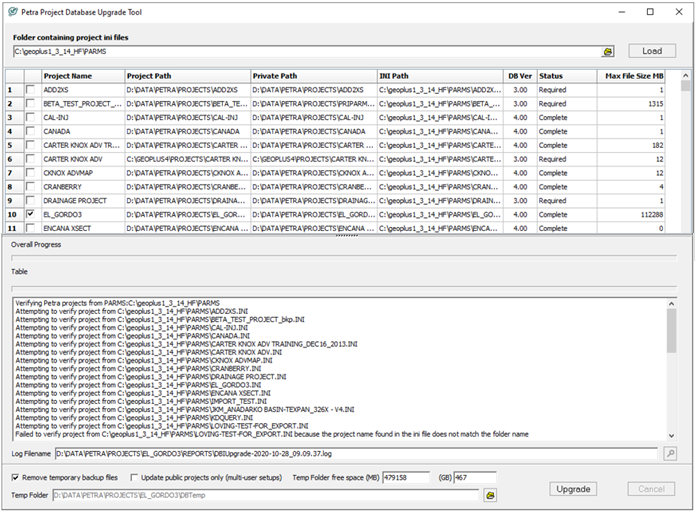Uncheck the EL_GORDO3 project checkbox
Image resolution: width=695 pixels, height=512 pixels.
point(29,214)
